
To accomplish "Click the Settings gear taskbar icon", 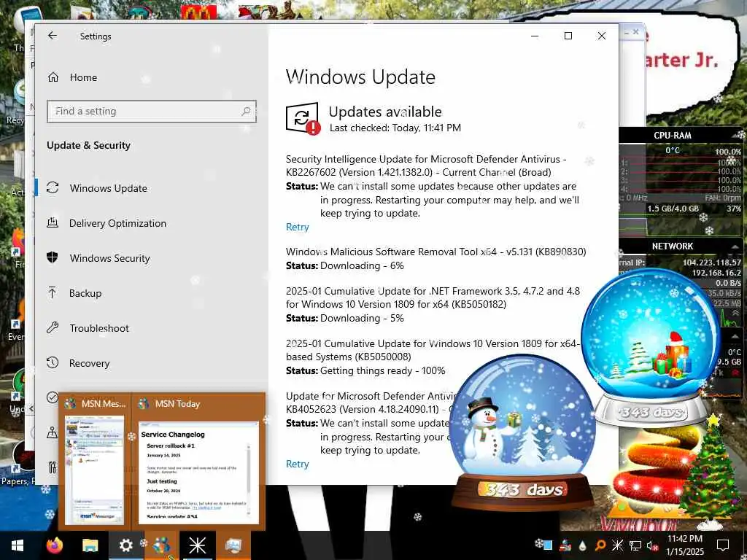I will [125, 545].
